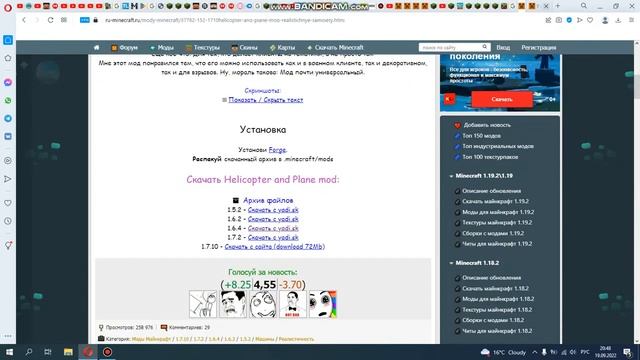This screenshot has height=360, width=640.
Task: Open Windows Start menu
Action: 9,352
